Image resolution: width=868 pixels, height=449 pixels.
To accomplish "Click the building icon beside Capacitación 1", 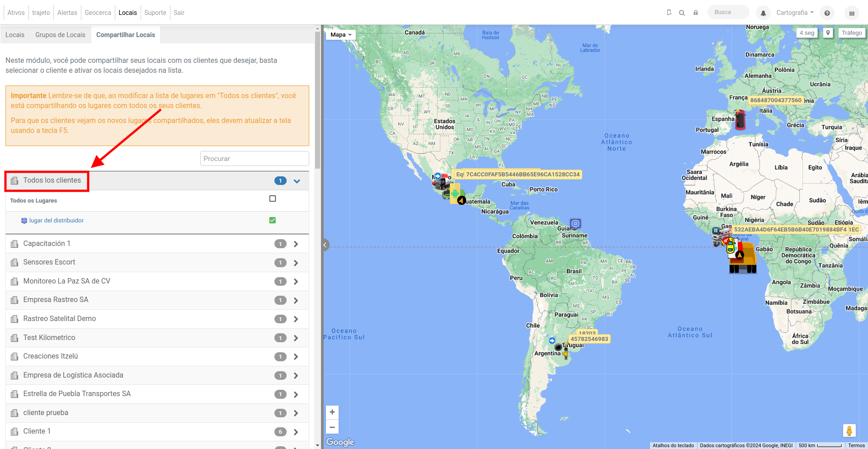I will point(14,244).
